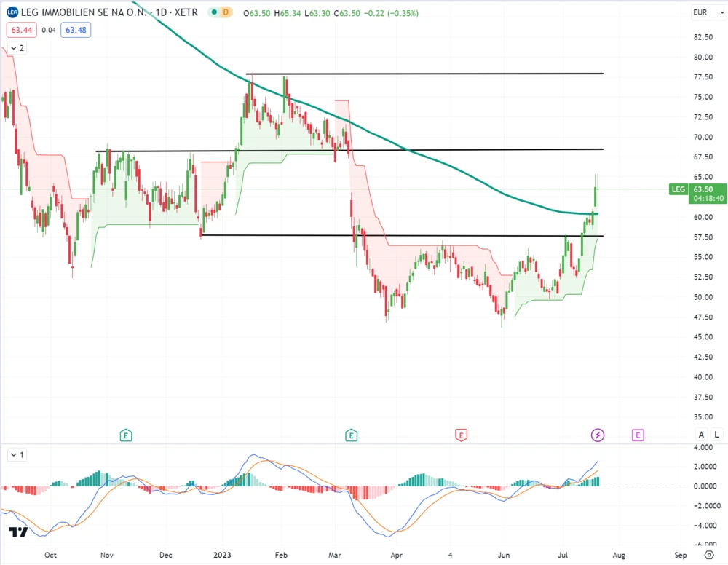Select the top horizontal line at 77.50

(424, 74)
